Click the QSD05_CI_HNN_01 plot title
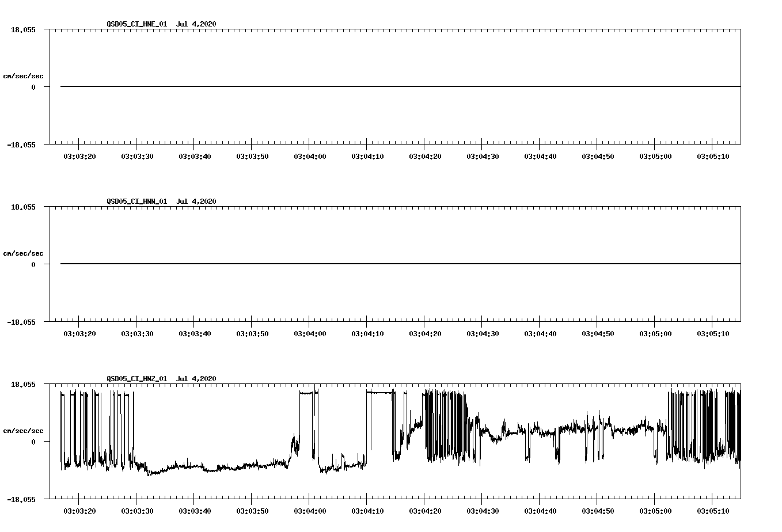 tap(161, 202)
